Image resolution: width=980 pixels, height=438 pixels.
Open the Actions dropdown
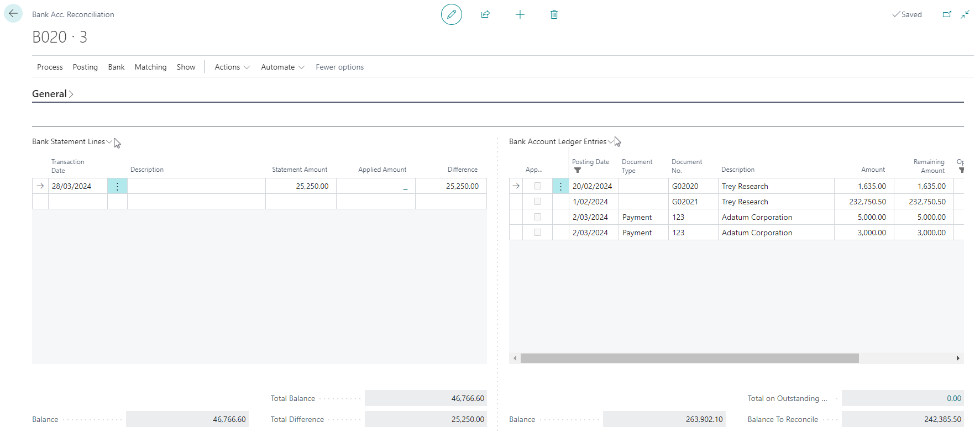(x=232, y=67)
